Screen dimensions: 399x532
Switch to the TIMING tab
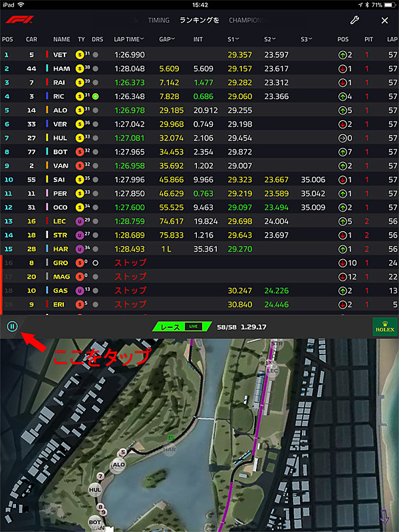pos(158,21)
